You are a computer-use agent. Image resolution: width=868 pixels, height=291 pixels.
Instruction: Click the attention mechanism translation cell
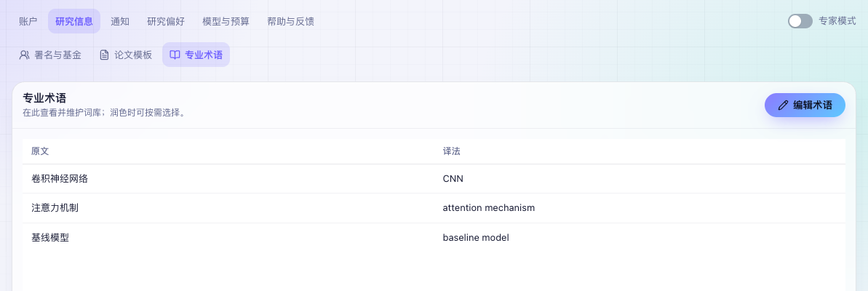[640, 208]
